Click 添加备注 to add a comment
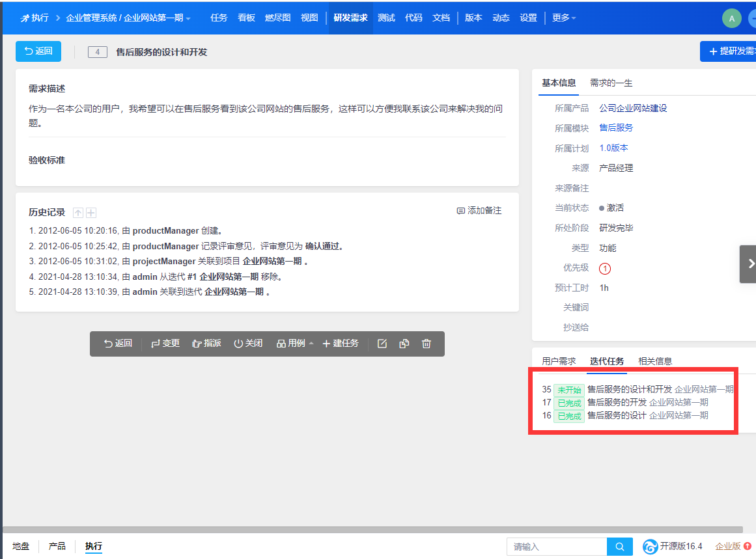The height and width of the screenshot is (559, 756). coord(479,211)
